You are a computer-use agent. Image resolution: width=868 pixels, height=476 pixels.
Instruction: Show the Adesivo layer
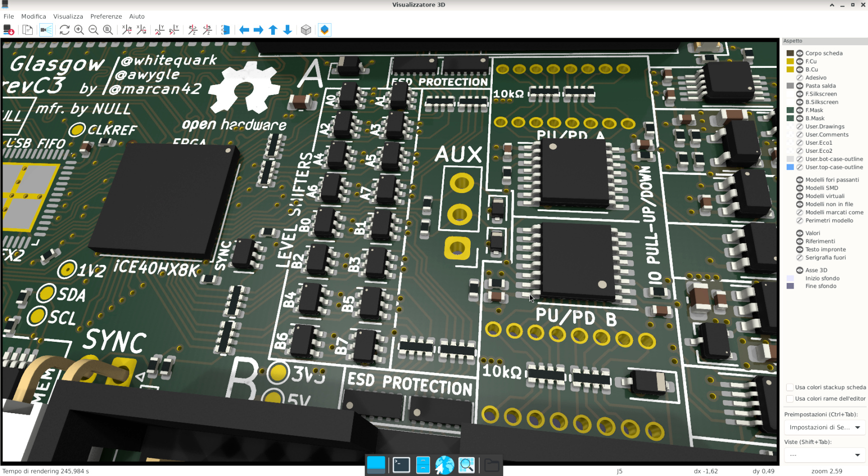tap(800, 77)
